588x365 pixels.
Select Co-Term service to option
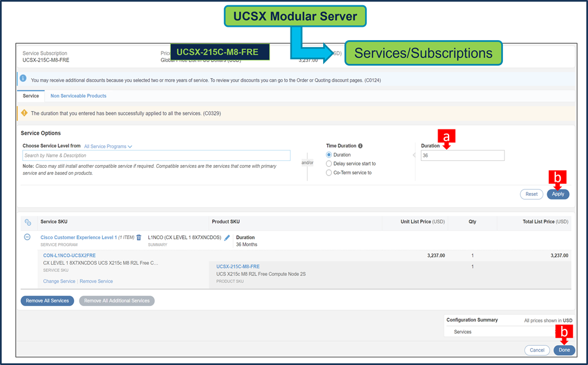click(329, 173)
